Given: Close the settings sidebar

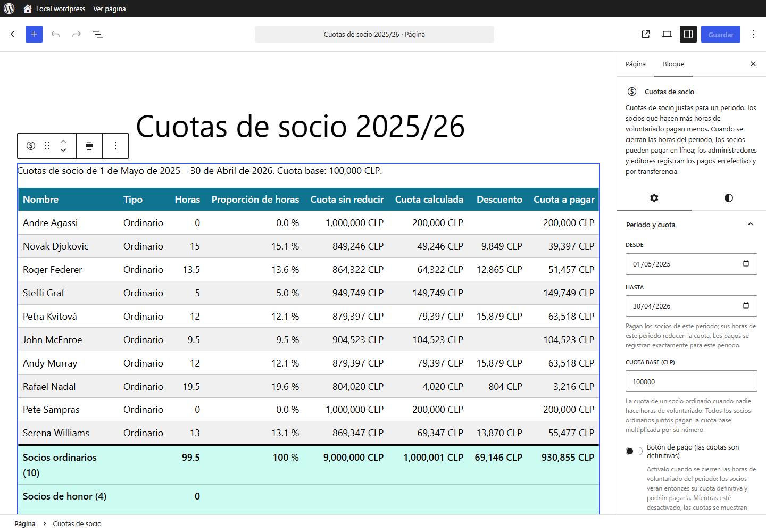Looking at the screenshot, I should tap(753, 64).
